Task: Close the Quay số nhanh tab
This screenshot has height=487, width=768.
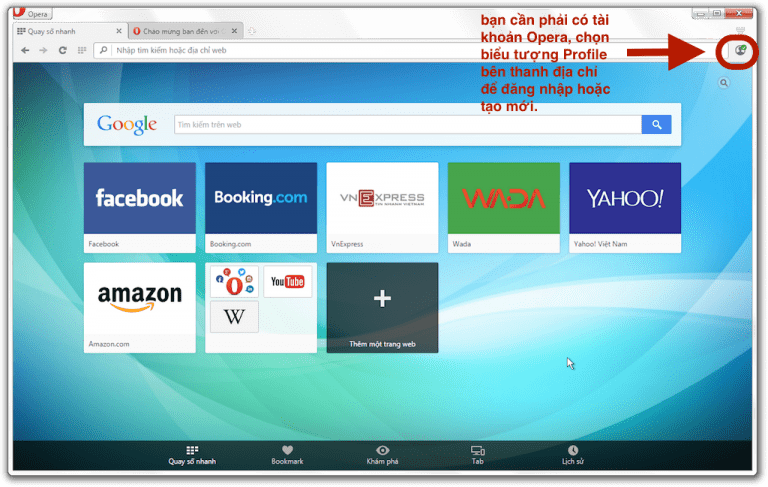Action: [119, 31]
